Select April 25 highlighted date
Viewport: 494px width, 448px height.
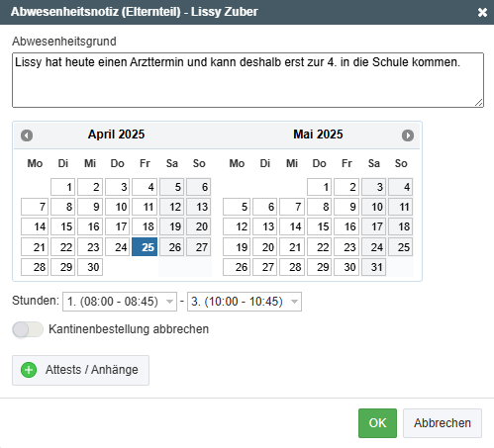pyautogui.click(x=145, y=247)
